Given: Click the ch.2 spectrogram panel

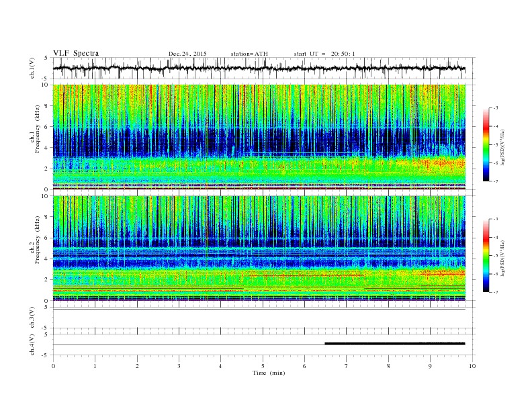Looking at the screenshot, I should pyautogui.click(x=259, y=248).
